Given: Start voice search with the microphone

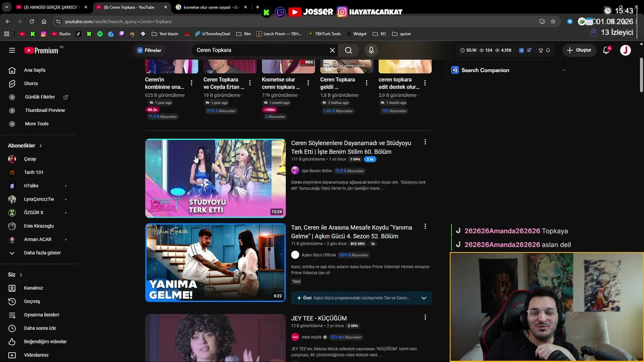Looking at the screenshot, I should 371,50.
